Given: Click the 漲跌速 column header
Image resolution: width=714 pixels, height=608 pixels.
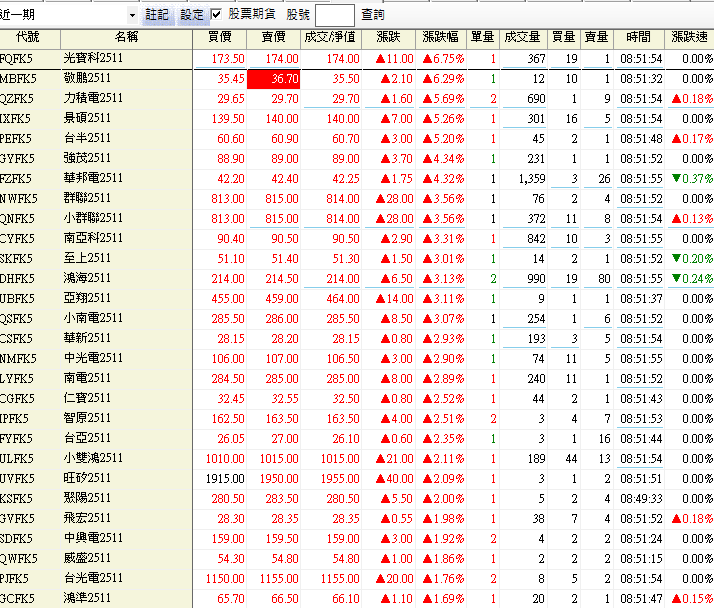Looking at the screenshot, I should pos(688,37).
